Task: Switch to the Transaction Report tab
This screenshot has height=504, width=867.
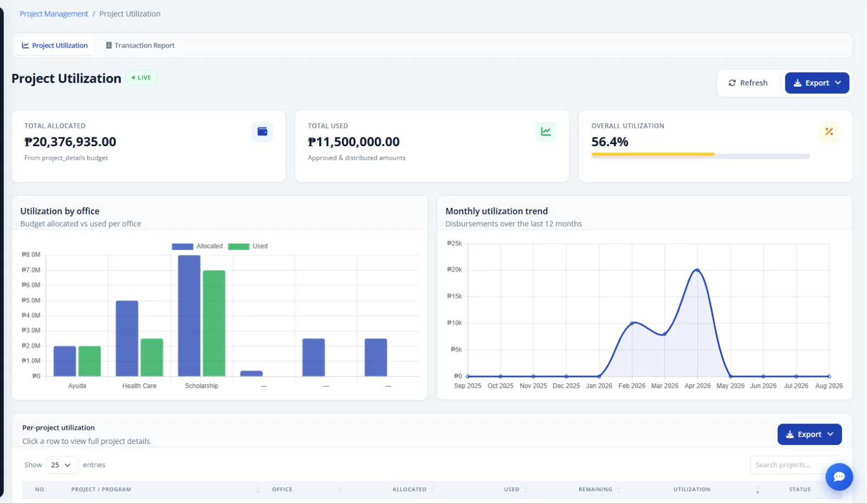Action: 140,45
